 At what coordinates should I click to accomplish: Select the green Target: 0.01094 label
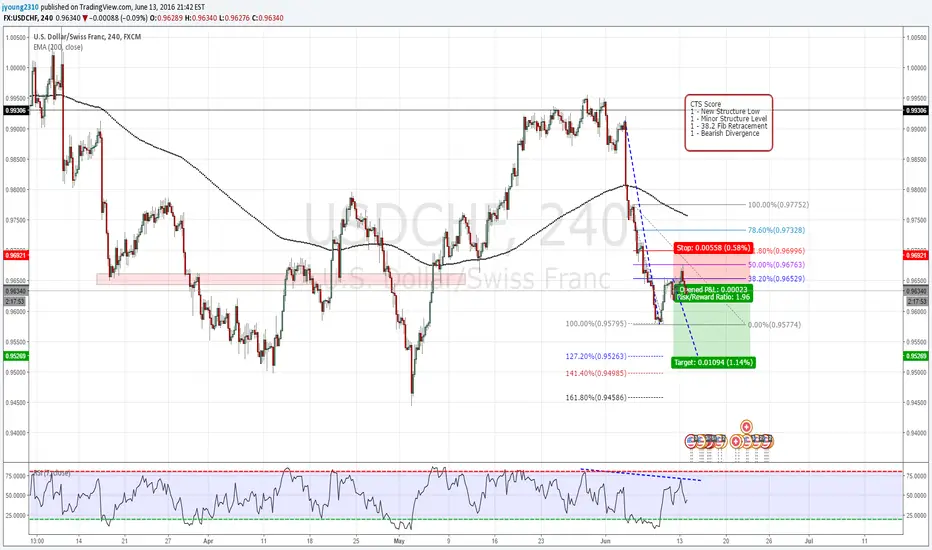coord(713,362)
